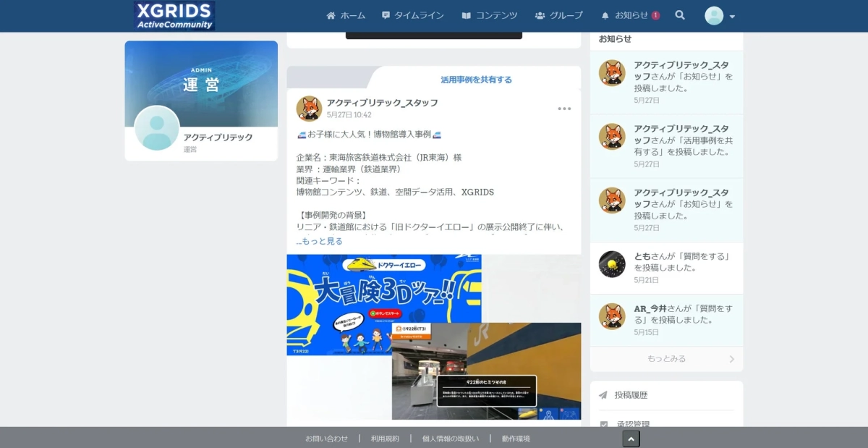Open the タイムライン menu item
Viewport: 868px width, 448px height.
click(412, 15)
